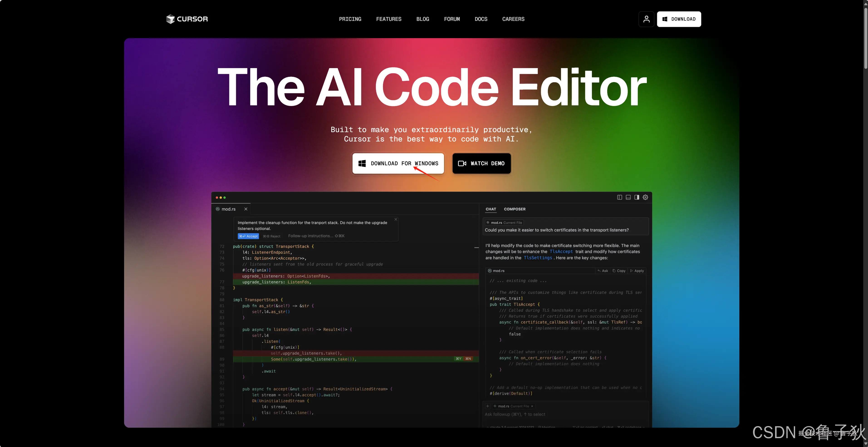Open the editor settings gear
Image resolution: width=868 pixels, height=447 pixels.
pos(645,197)
